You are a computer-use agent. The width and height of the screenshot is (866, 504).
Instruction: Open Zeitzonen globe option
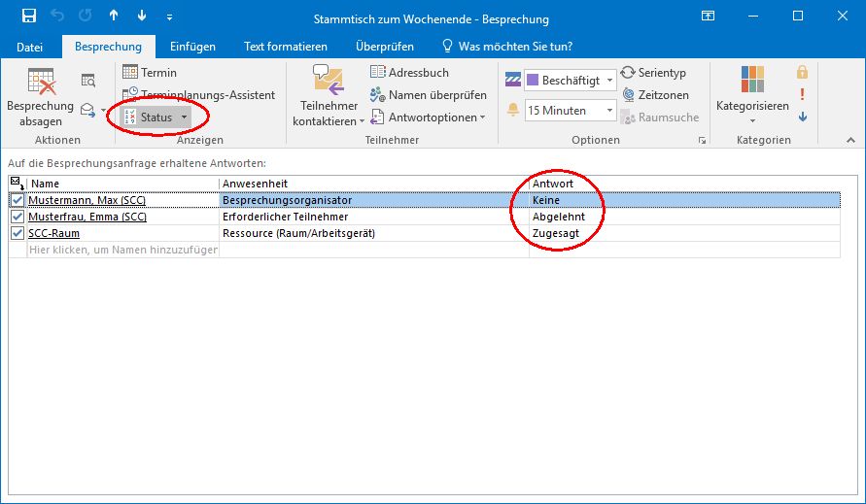[x=627, y=95]
